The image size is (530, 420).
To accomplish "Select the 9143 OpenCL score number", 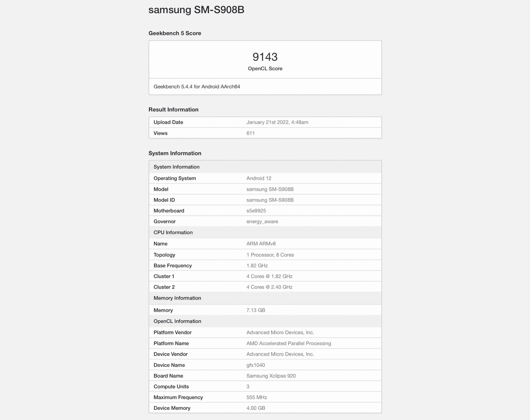I will pyautogui.click(x=265, y=57).
